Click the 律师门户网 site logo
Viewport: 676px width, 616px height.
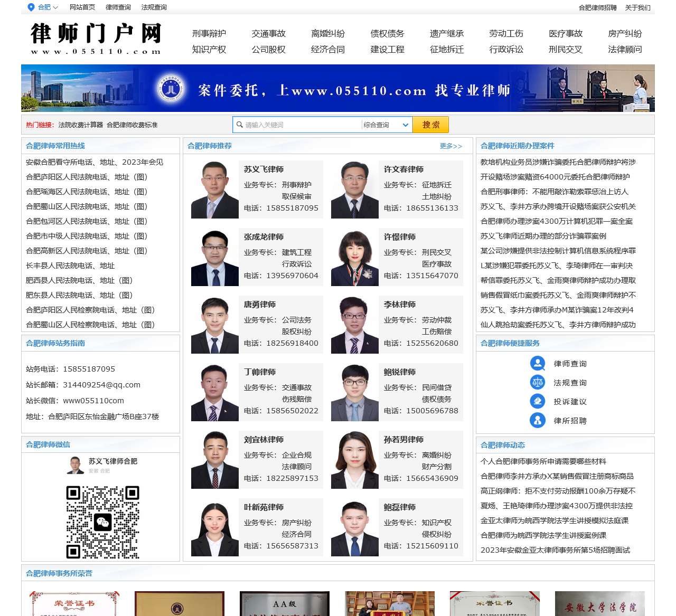click(x=96, y=38)
